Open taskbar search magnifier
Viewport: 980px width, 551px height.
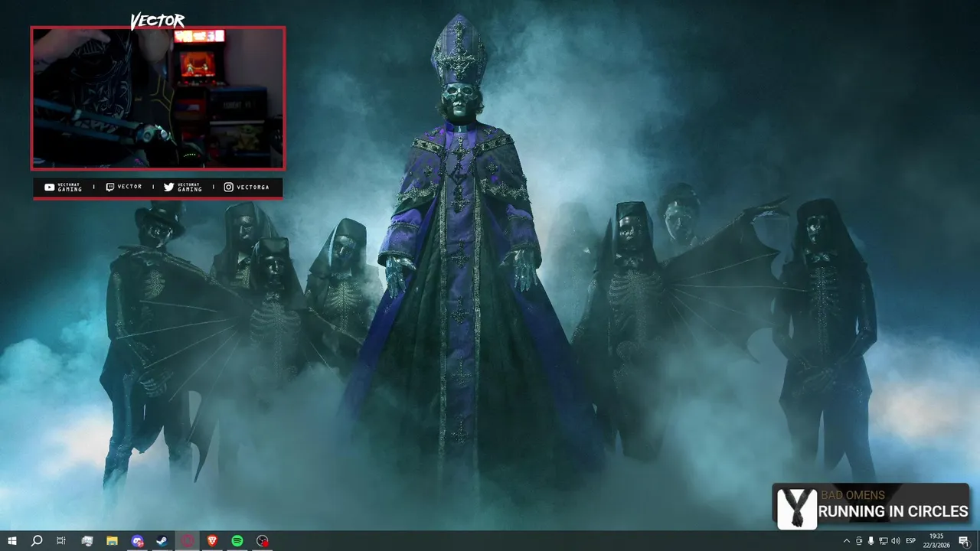36,541
